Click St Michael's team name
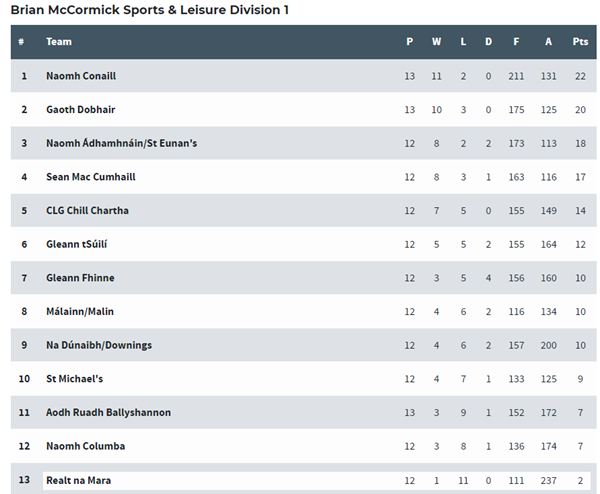 pos(74,379)
